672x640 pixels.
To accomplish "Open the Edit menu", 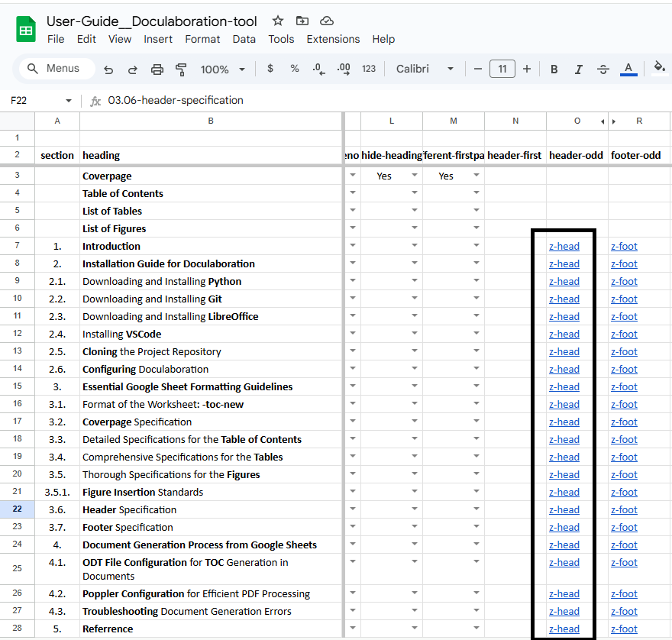I will (x=86, y=39).
